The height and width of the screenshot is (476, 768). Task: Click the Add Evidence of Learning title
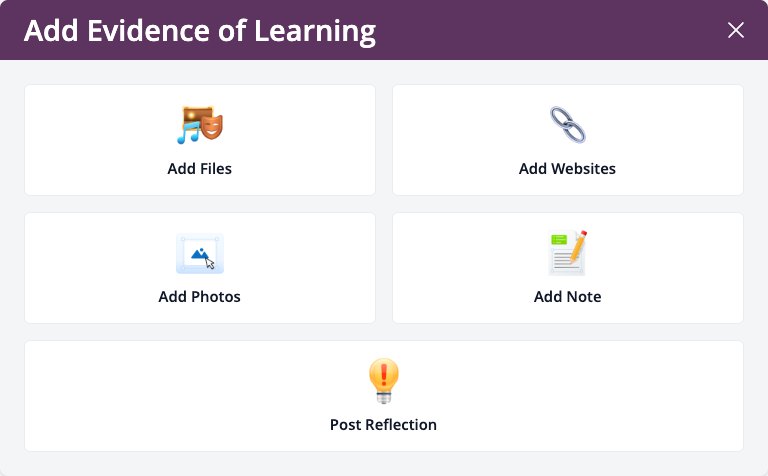pos(200,31)
